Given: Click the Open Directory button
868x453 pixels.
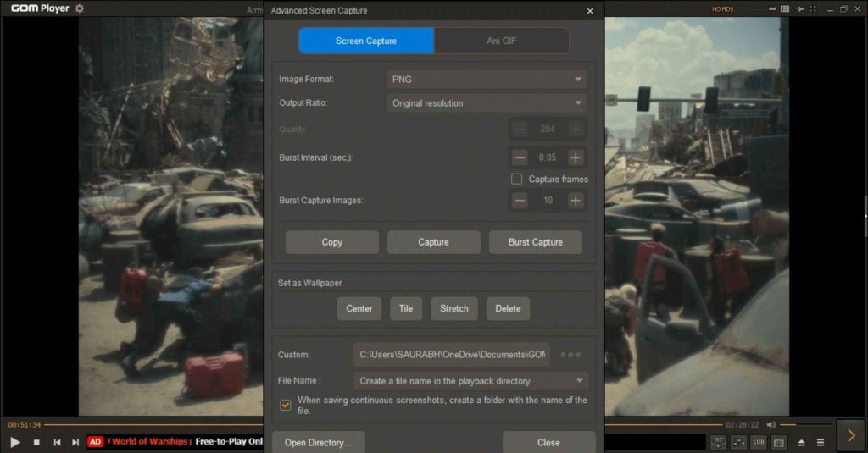Looking at the screenshot, I should 319,443.
